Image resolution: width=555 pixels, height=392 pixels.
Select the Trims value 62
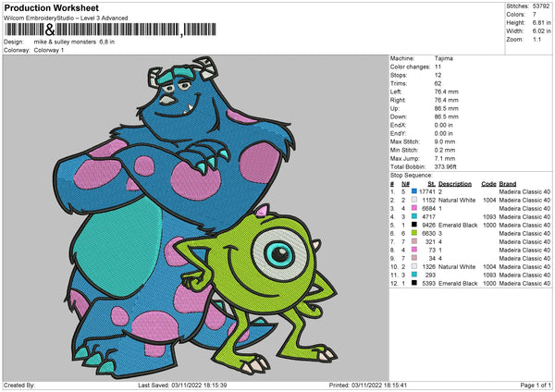pyautogui.click(x=438, y=83)
